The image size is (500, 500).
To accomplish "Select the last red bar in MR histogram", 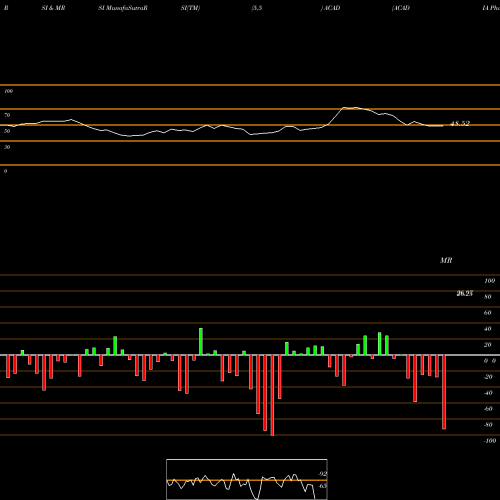I will click(x=444, y=392).
